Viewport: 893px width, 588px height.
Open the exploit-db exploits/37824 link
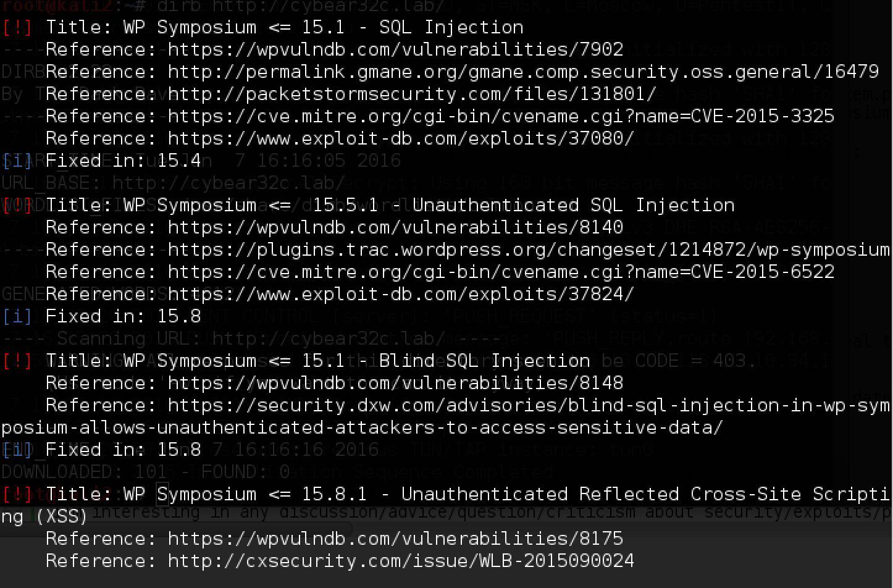tap(401, 294)
